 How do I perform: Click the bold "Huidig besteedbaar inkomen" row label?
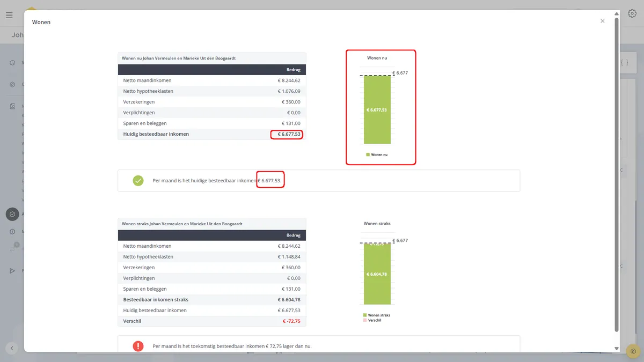tap(156, 134)
